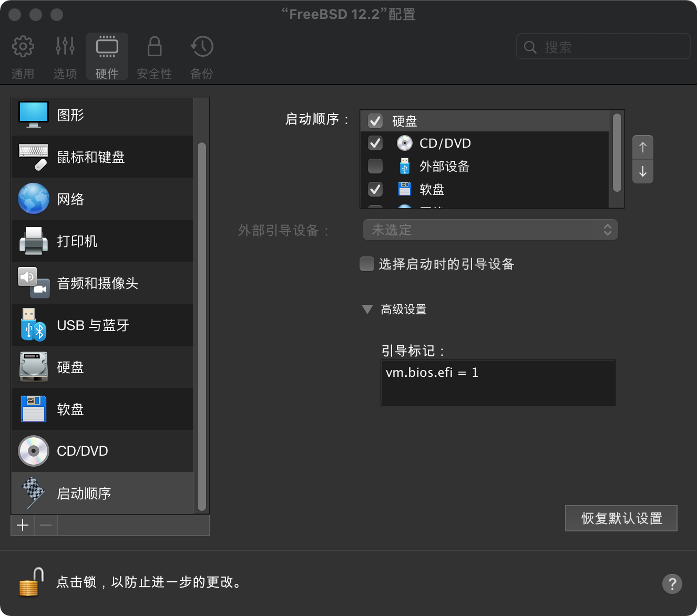This screenshot has width=697, height=616.
Task: Click the boot order list scrollbar
Action: coord(617,152)
